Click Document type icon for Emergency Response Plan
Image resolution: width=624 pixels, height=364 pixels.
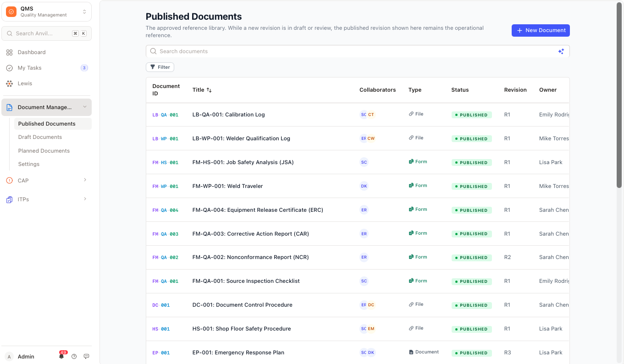[411, 352]
